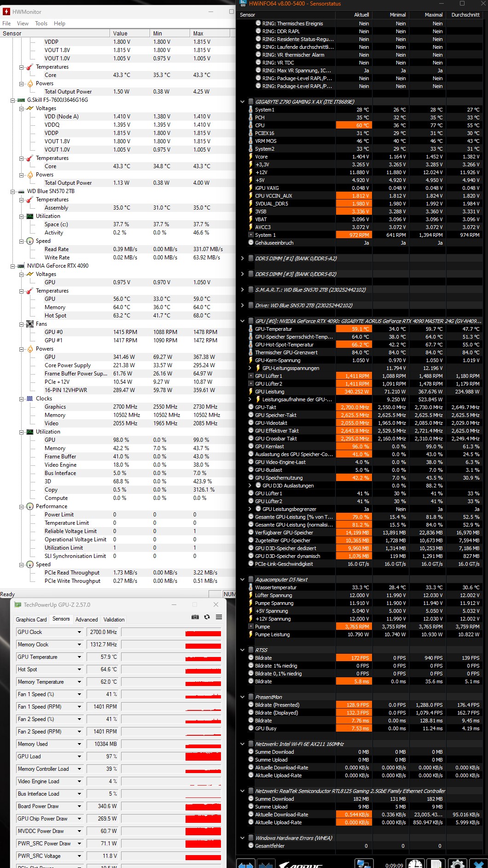Expand the DDR5 DIMM [#1] section
This screenshot has height=868, width=488.
pos(243,258)
